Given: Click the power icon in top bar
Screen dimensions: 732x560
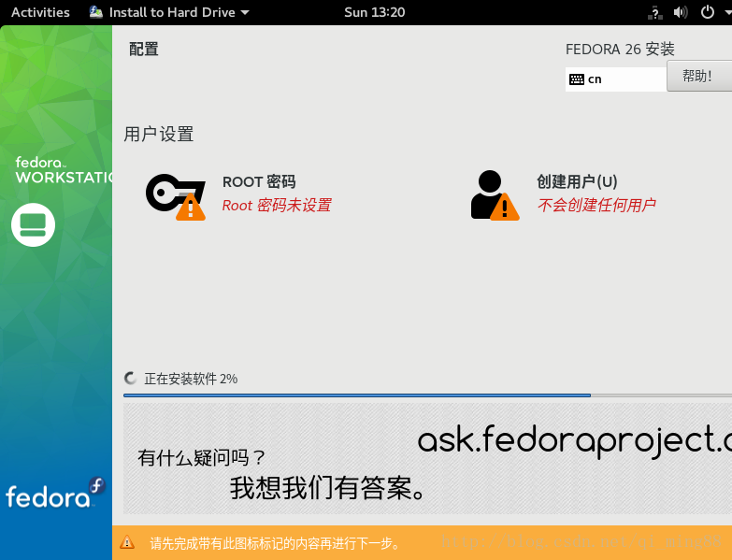Looking at the screenshot, I should pyautogui.click(x=708, y=11).
